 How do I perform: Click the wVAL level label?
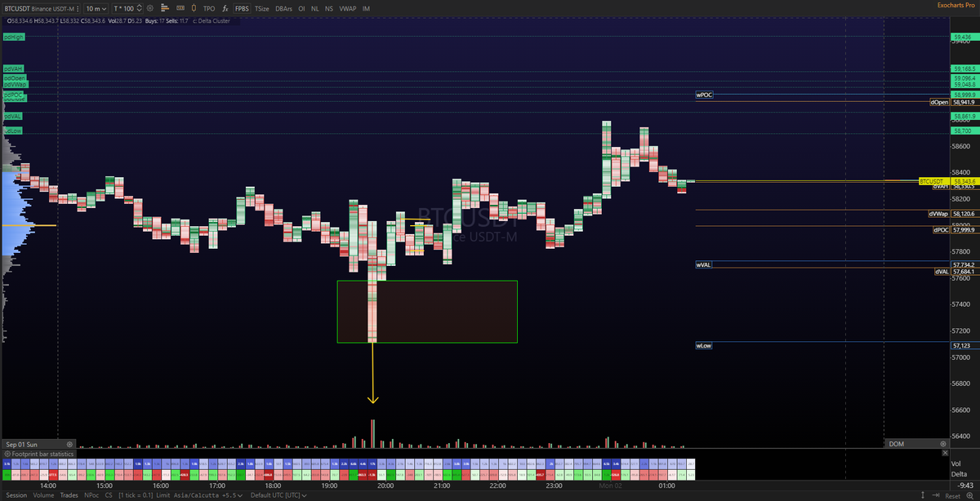[704, 265]
